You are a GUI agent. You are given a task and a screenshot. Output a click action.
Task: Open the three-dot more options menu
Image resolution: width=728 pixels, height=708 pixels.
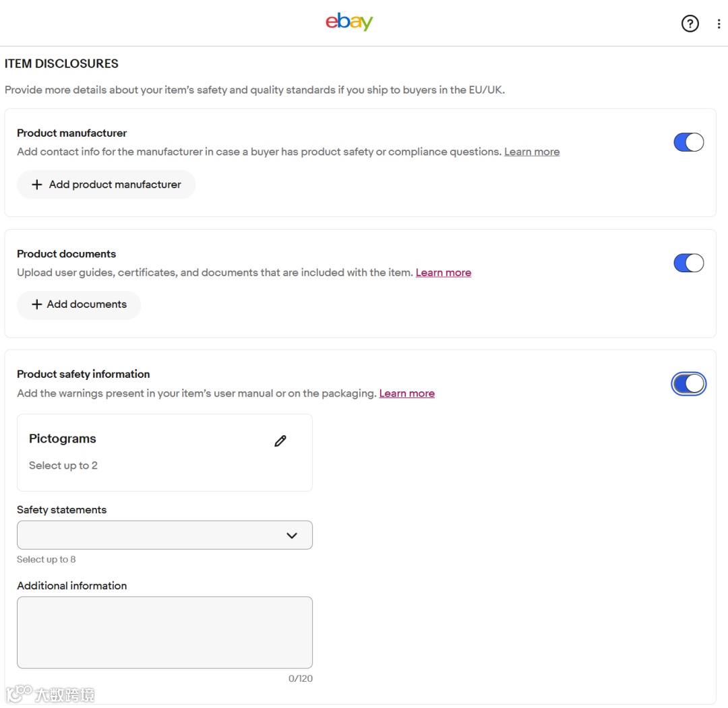click(719, 24)
